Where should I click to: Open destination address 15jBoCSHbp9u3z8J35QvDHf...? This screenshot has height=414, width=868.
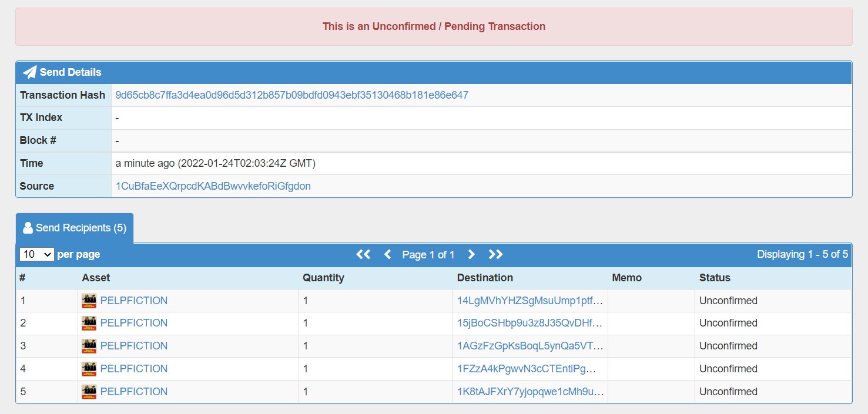coord(530,323)
